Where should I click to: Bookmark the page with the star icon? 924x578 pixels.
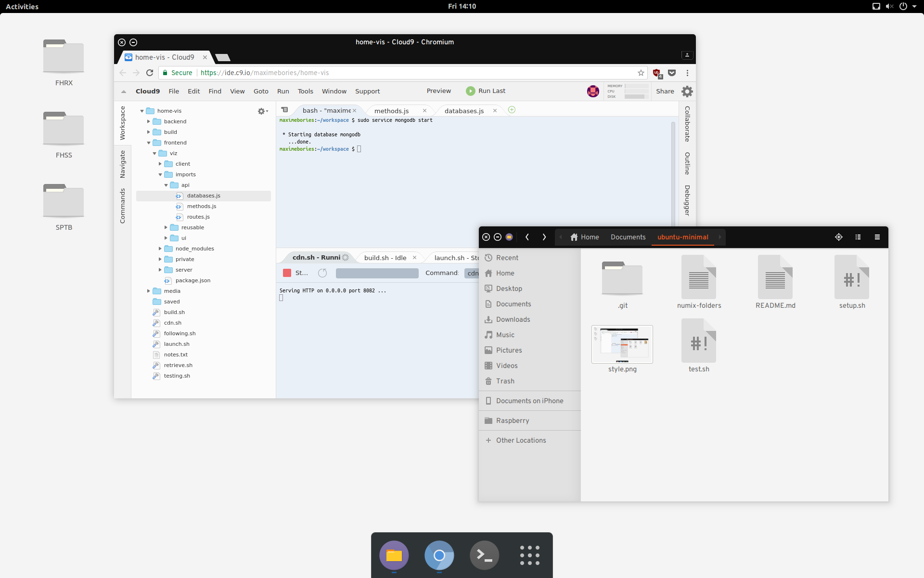pos(641,73)
